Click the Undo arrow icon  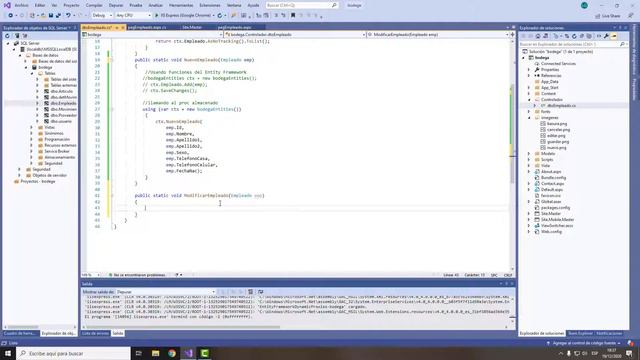pyautogui.click(x=68, y=15)
